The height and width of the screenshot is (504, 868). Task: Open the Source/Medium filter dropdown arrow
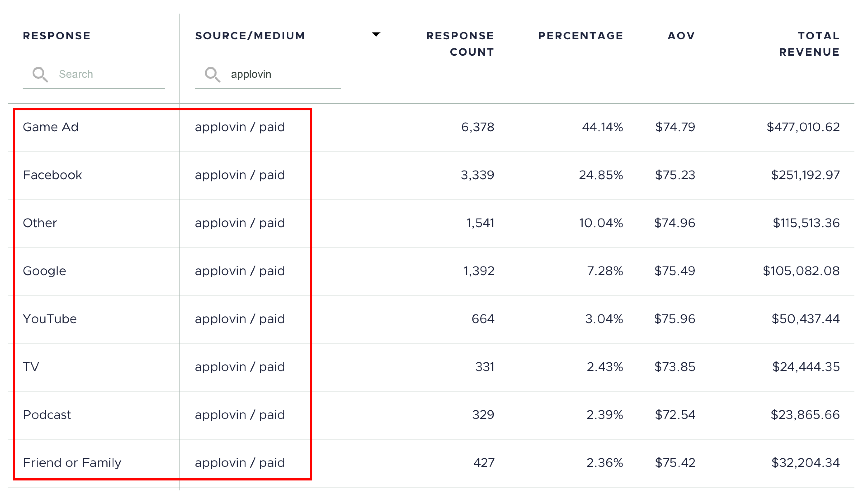[376, 34]
